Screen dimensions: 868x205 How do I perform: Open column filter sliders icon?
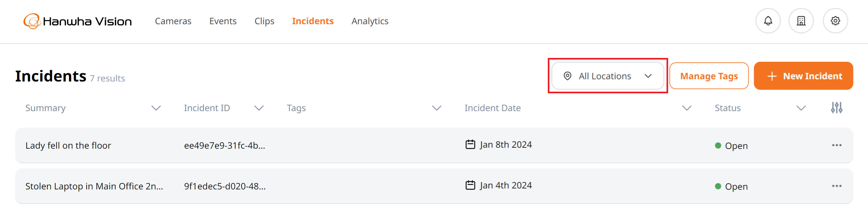pyautogui.click(x=836, y=108)
